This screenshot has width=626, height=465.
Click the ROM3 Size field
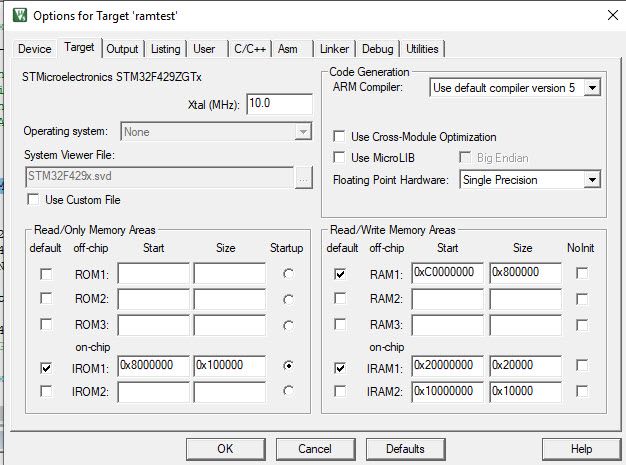(x=230, y=326)
